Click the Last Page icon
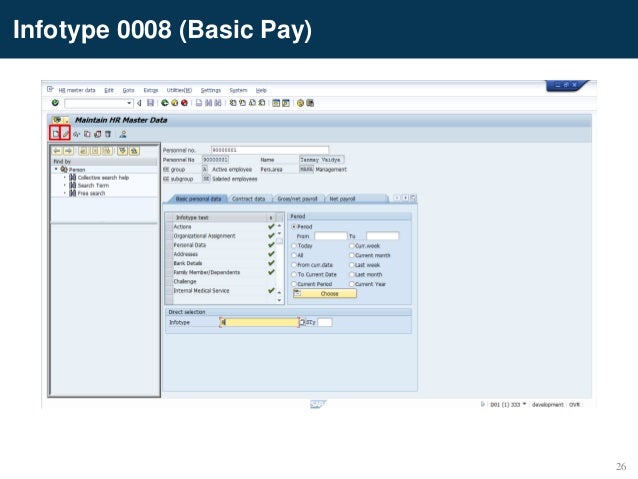638x479 pixels. pos(262,103)
